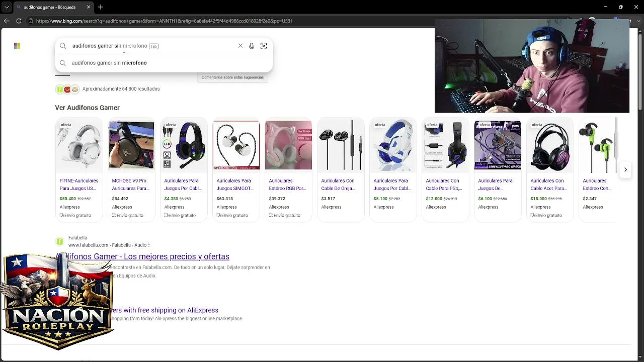This screenshot has height=362, width=644.
Task: Open the Acer wired headset image
Action: (550, 145)
